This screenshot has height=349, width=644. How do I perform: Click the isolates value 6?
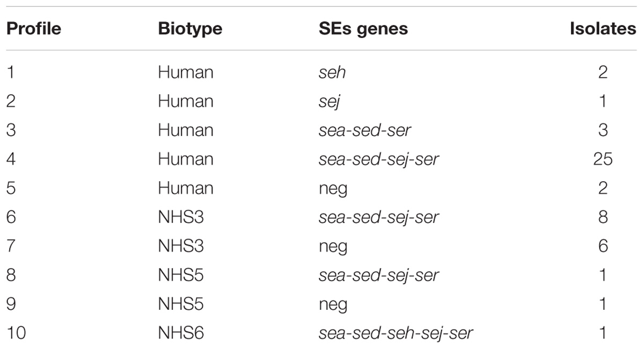point(603,246)
